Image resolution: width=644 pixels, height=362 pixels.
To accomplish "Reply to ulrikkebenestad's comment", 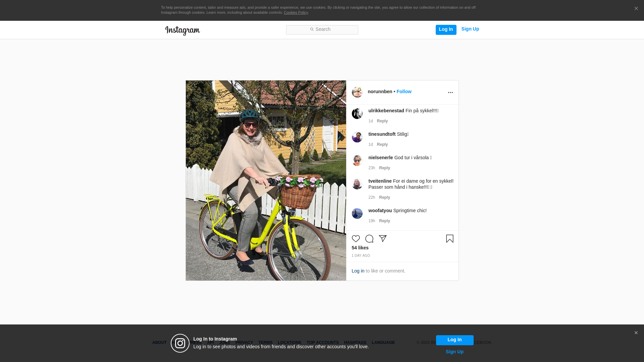I will click(382, 121).
